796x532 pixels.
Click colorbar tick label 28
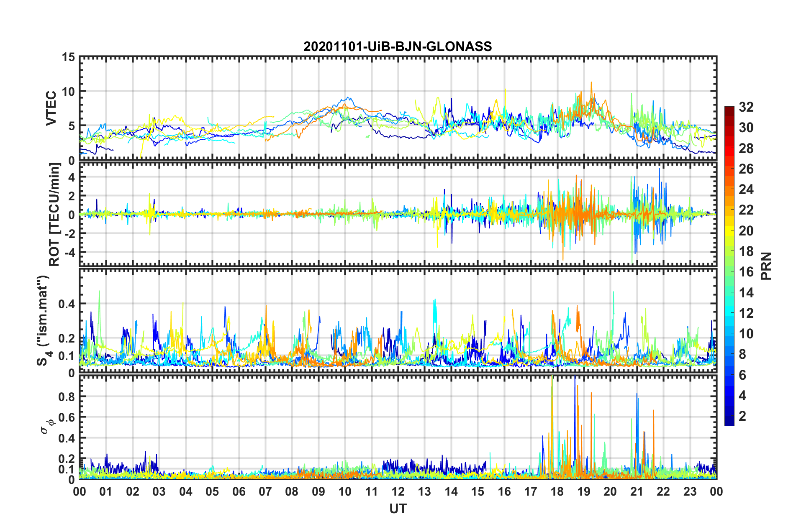pyautogui.click(x=746, y=148)
